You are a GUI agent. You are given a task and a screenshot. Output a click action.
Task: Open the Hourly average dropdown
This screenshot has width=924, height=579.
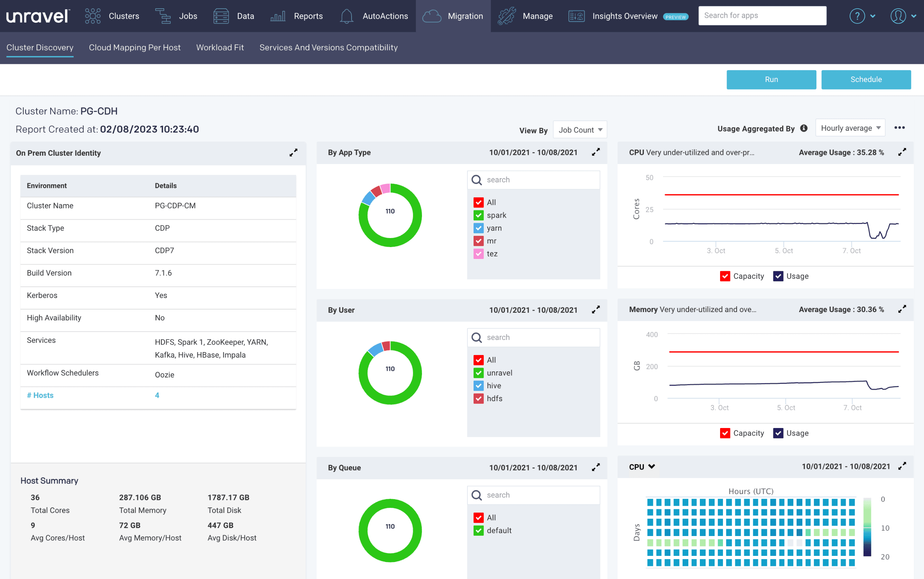pyautogui.click(x=850, y=128)
